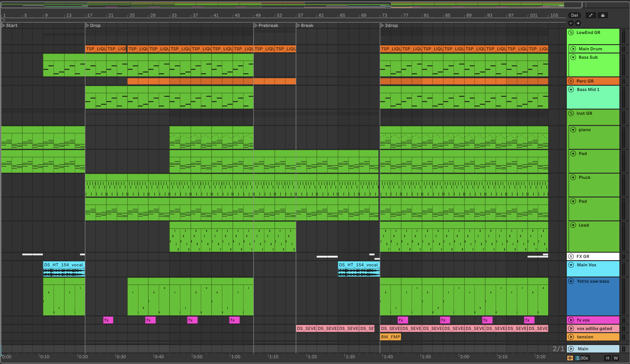Toggle the waveform overview button
630x364 pixels.
570,358
